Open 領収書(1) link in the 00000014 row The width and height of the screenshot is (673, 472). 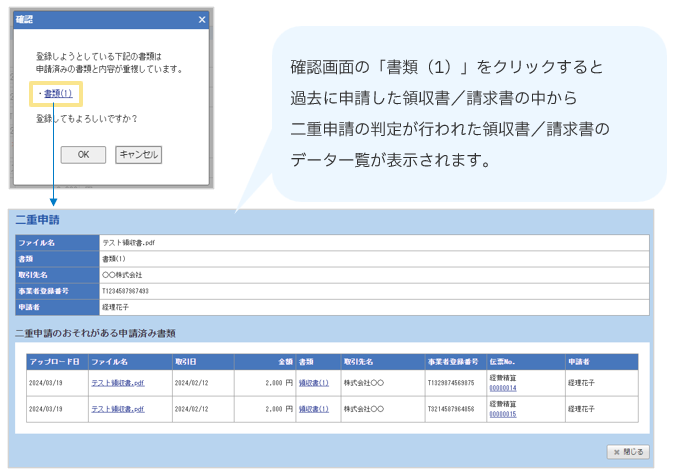coord(313,382)
